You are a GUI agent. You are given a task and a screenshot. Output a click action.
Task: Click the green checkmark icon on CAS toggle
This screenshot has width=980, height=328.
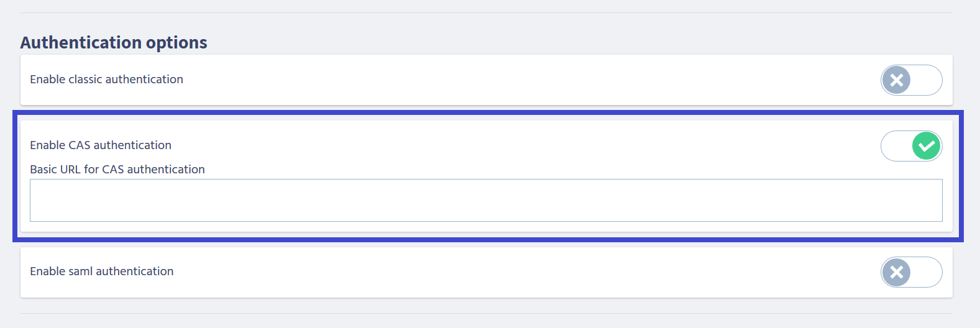(x=927, y=146)
